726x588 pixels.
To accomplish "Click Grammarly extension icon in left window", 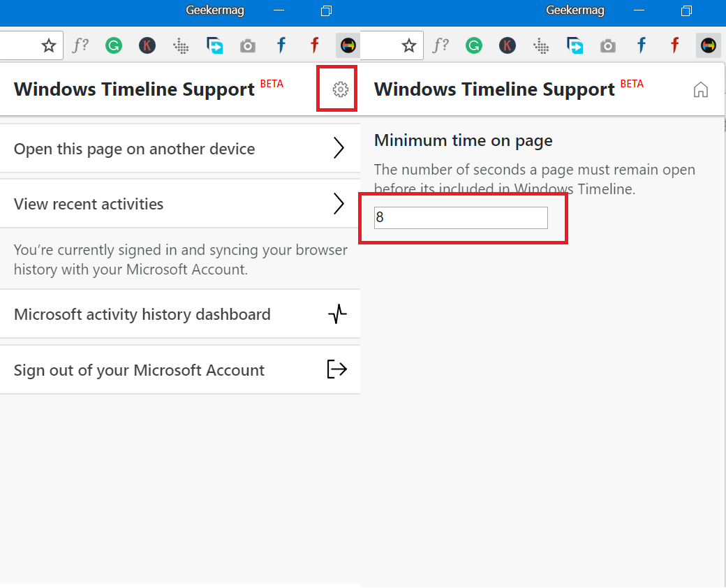I will 113,45.
